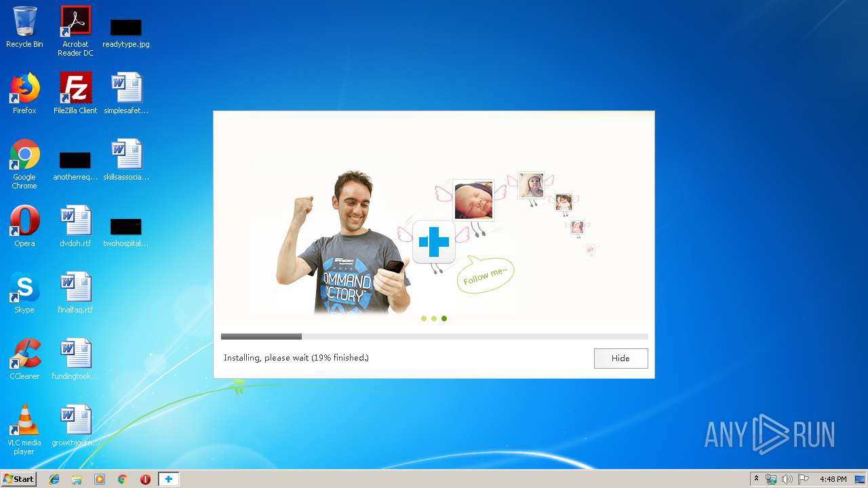The image size is (868, 488).
Task: Select the anotherreq... file icon
Action: [x=75, y=165]
